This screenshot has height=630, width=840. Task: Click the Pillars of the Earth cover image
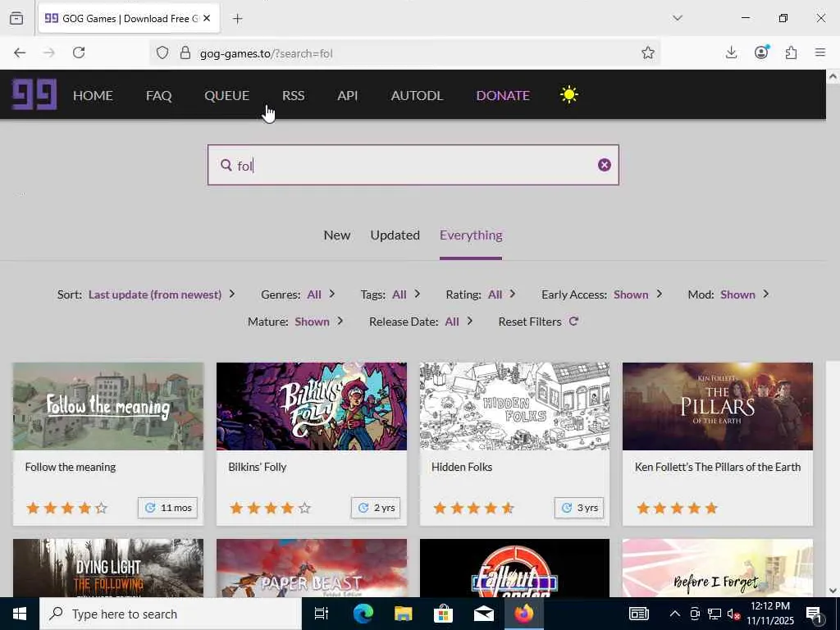[x=717, y=406]
